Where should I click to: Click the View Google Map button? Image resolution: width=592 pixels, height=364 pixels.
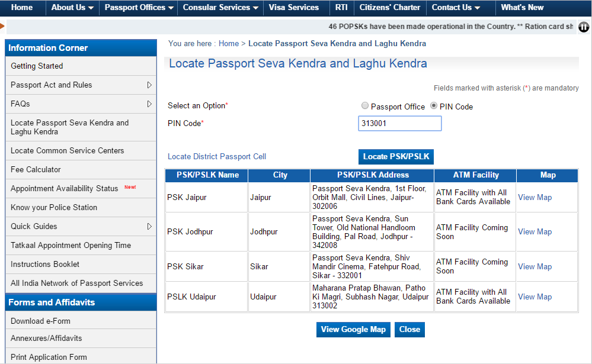(353, 330)
